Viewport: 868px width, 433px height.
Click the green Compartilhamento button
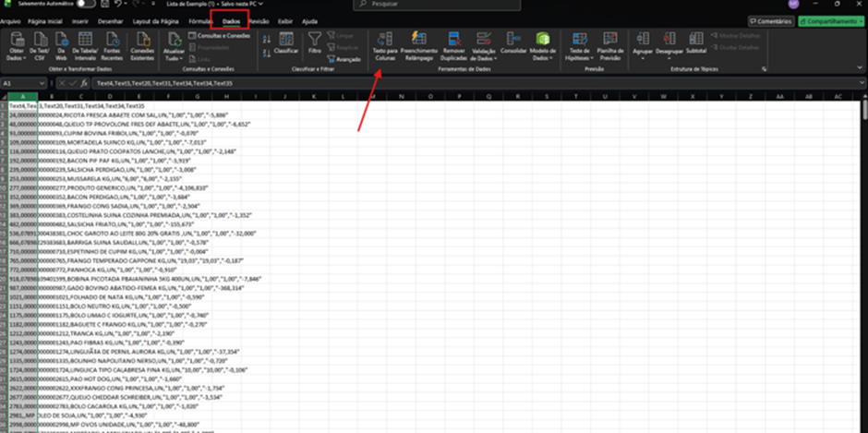(832, 21)
